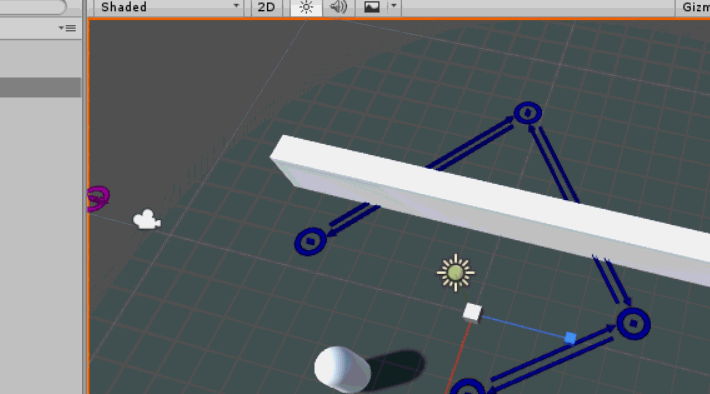Select the blue waypoint circle nearest the camera
The width and height of the screenshot is (710, 394).
(310, 242)
